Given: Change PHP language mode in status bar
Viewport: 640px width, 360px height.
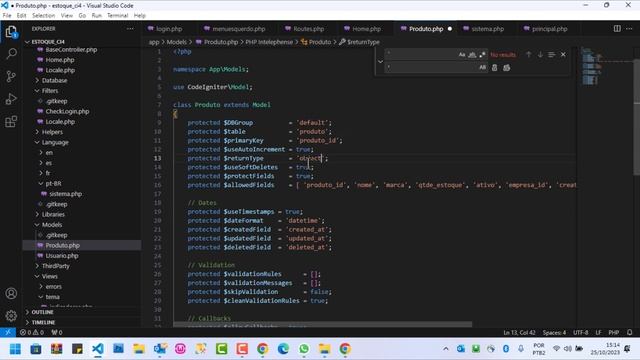Looking at the screenshot, I should (613, 332).
